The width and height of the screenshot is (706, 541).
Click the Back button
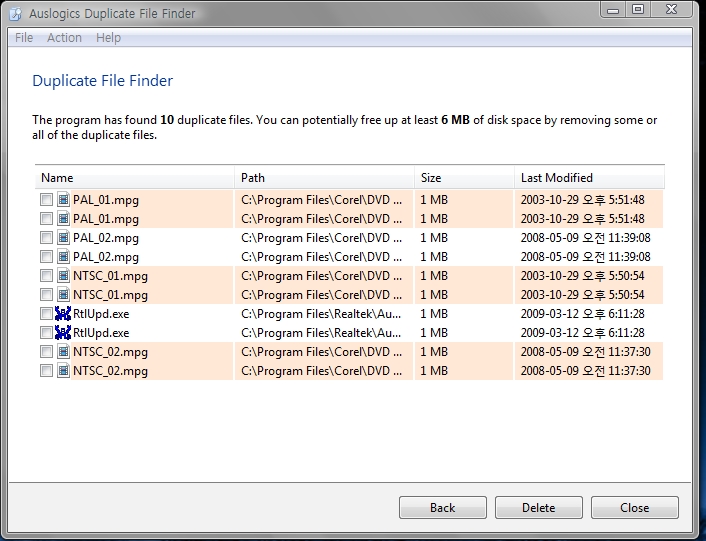[443, 508]
